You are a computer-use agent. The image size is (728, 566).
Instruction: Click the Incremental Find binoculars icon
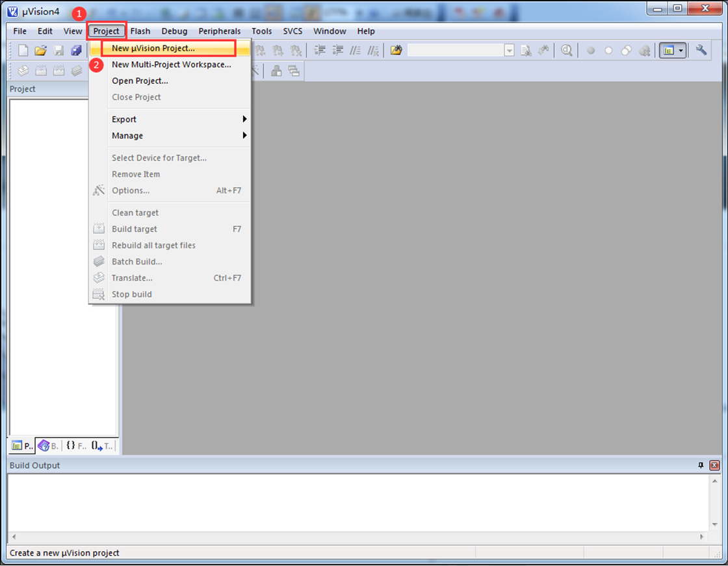[x=543, y=50]
